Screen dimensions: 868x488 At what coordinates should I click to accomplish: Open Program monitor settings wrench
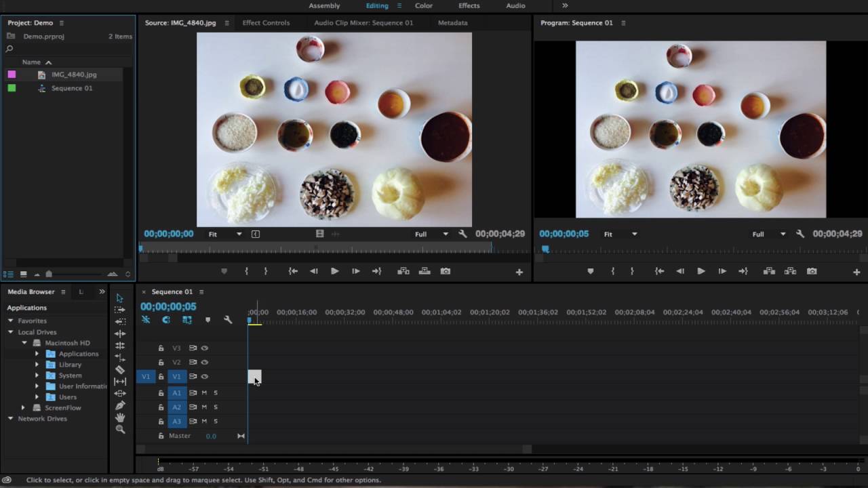coord(800,234)
